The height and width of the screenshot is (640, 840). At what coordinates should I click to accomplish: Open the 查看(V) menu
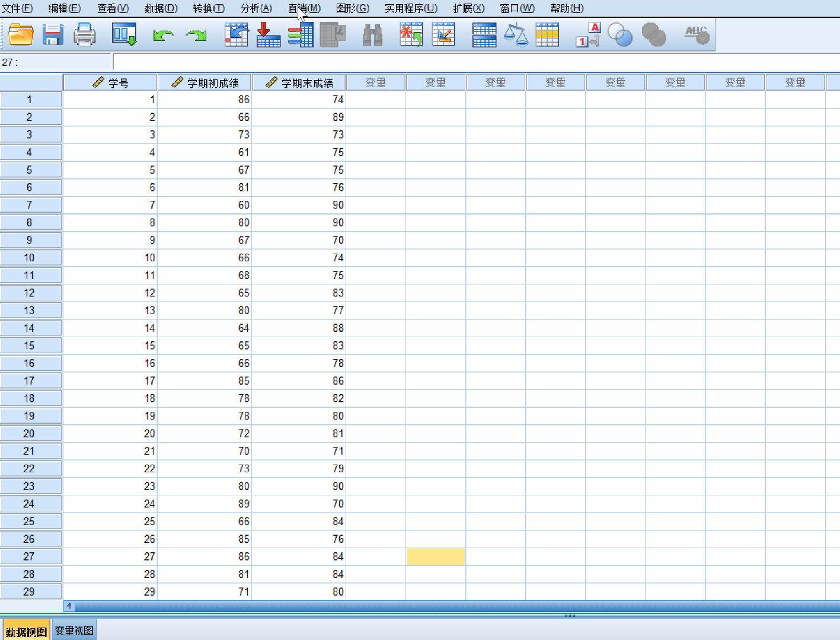coord(113,8)
